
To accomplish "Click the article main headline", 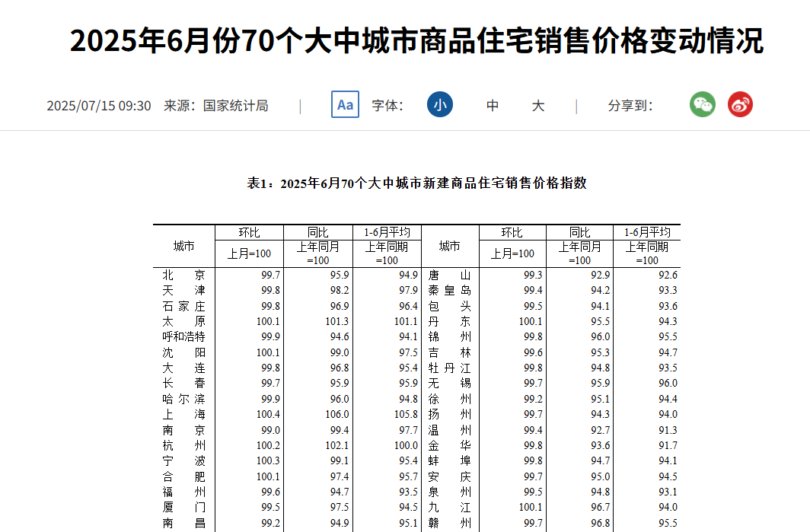I will (x=416, y=41).
